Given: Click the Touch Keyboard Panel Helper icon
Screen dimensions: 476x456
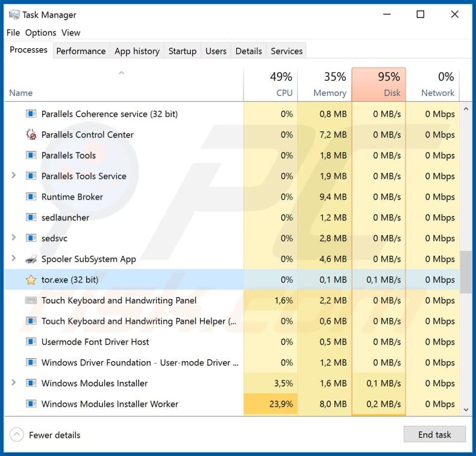Looking at the screenshot, I should point(31,321).
